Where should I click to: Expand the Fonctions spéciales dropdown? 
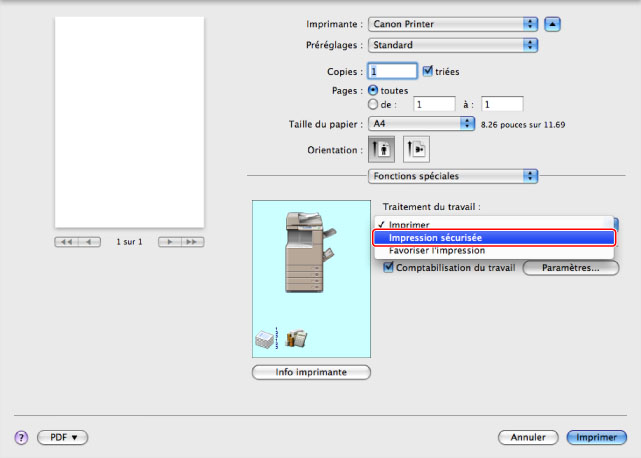pos(453,176)
